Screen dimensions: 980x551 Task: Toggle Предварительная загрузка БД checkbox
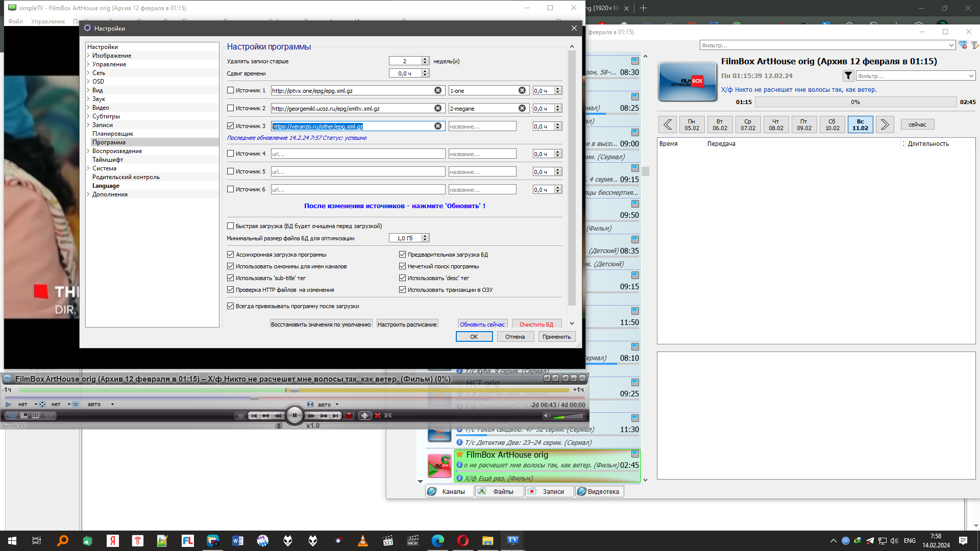click(402, 255)
